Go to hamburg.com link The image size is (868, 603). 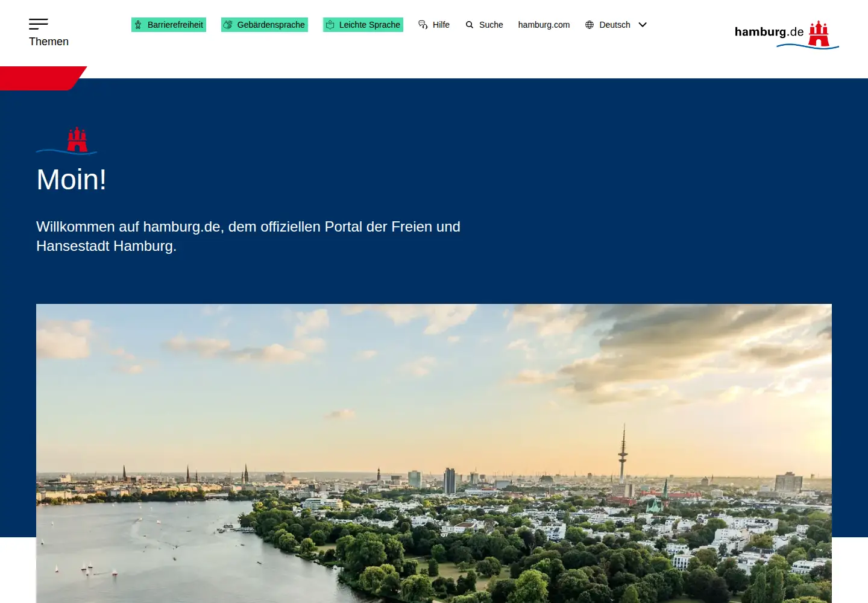pyautogui.click(x=544, y=25)
